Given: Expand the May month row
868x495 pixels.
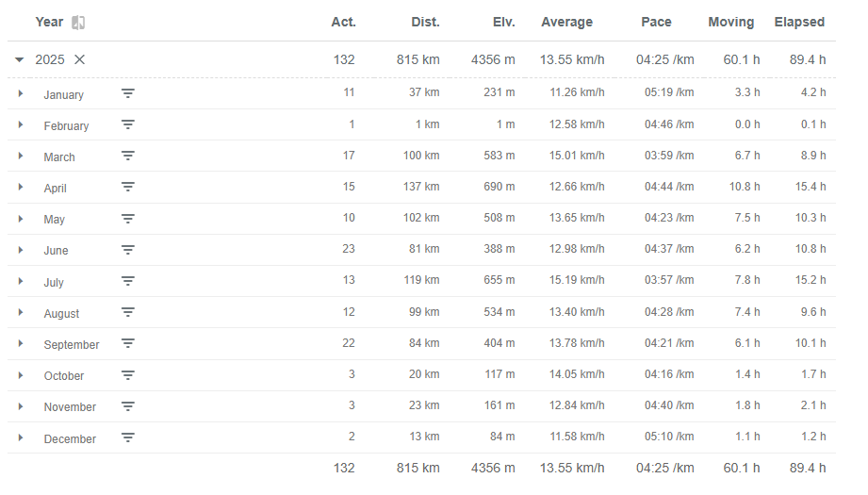Looking at the screenshot, I should click(21, 219).
